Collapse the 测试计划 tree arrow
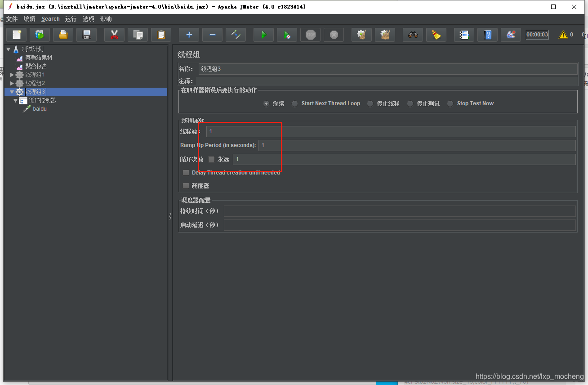Viewport: 588px width, 385px height. [9, 49]
